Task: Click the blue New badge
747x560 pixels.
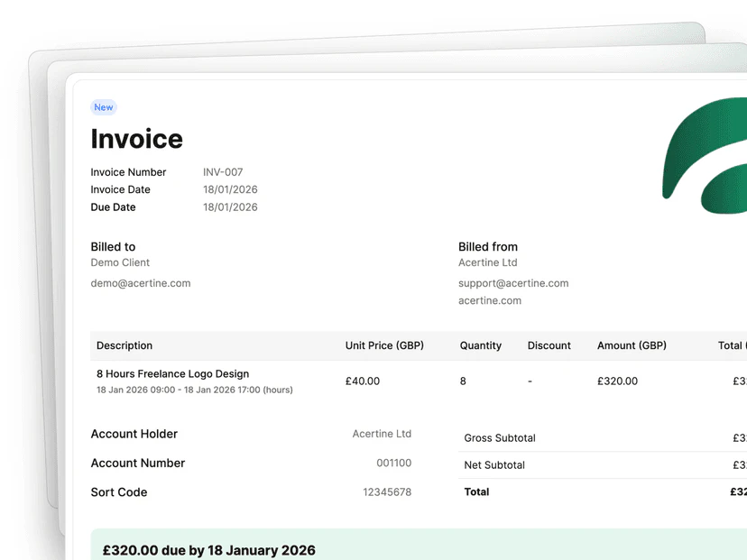Action: point(104,107)
